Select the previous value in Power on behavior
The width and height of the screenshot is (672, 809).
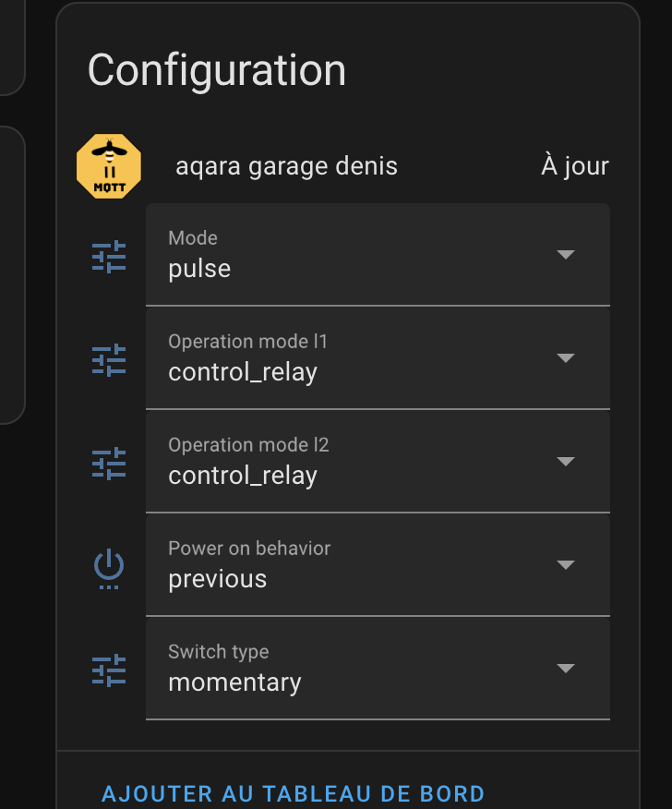218,579
